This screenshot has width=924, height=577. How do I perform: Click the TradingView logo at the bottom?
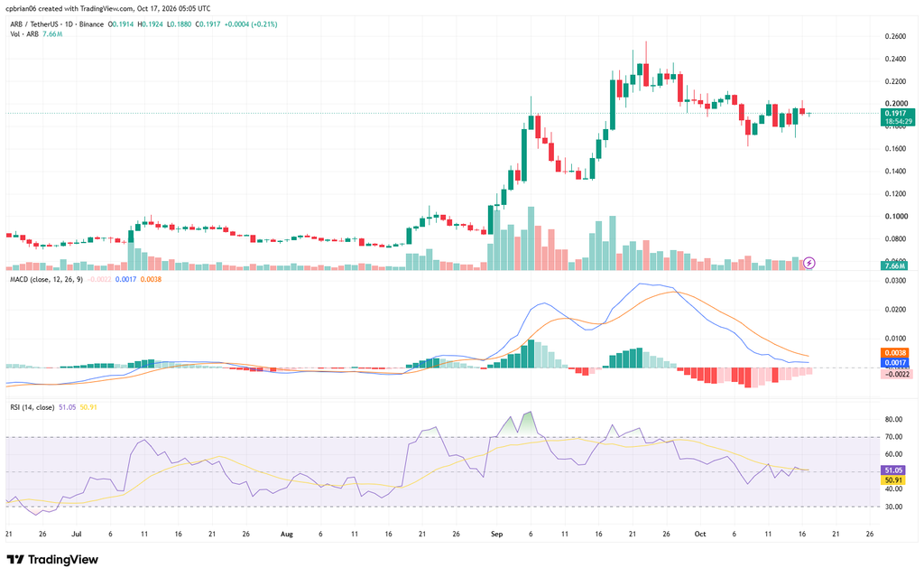pyautogui.click(x=52, y=559)
